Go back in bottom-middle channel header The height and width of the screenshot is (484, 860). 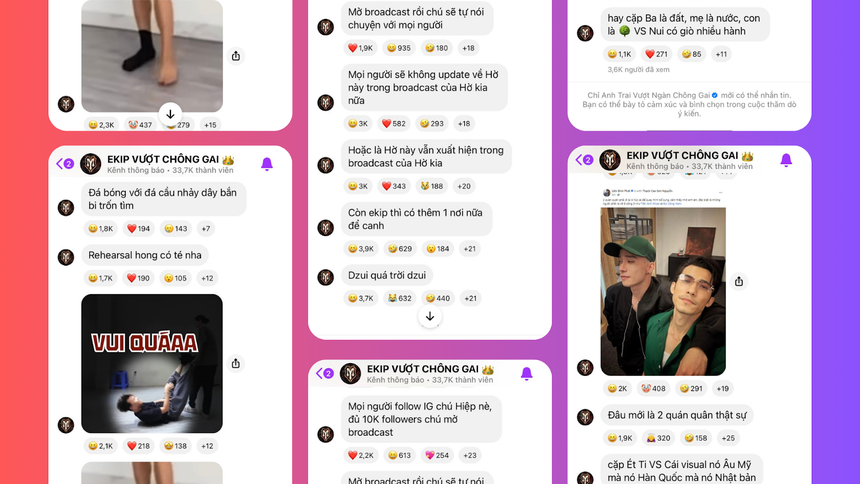[325, 373]
